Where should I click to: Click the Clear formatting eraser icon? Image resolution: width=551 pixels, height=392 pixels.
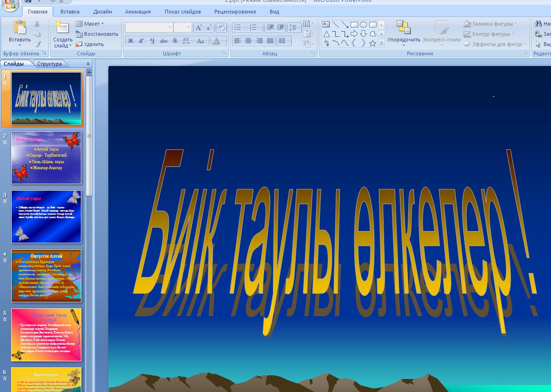pos(221,27)
